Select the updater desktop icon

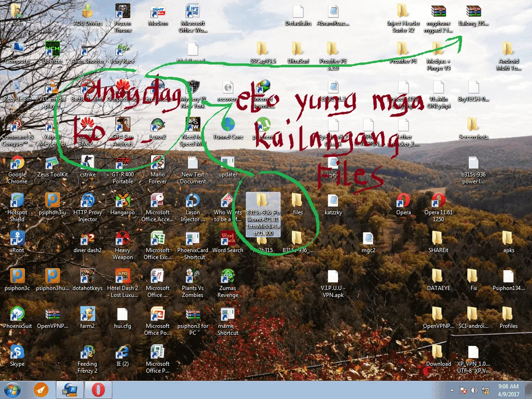228,167
